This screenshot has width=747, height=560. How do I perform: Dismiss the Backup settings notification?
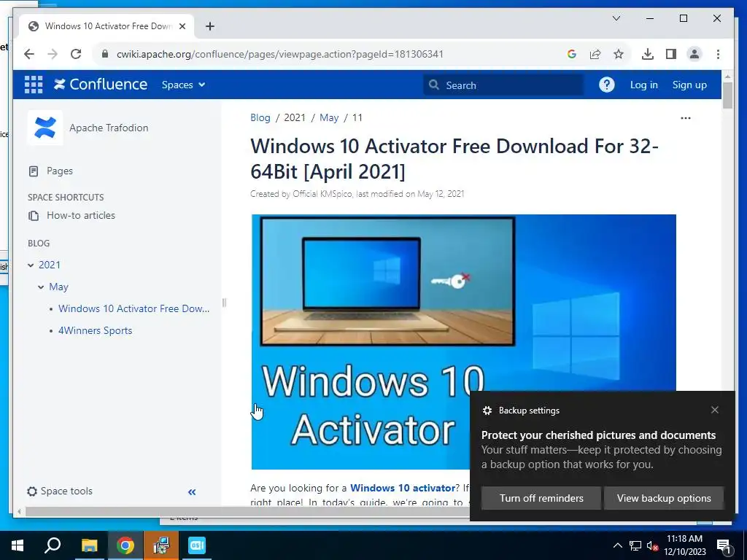pyautogui.click(x=715, y=410)
